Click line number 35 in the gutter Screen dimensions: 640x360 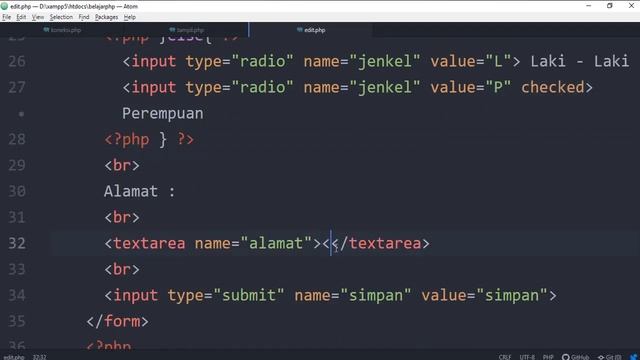pyautogui.click(x=17, y=321)
